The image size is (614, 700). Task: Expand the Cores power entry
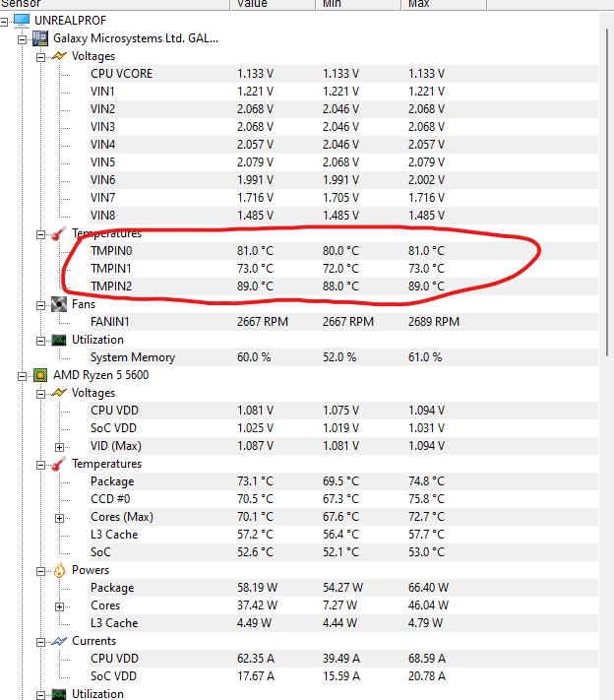click(x=59, y=606)
